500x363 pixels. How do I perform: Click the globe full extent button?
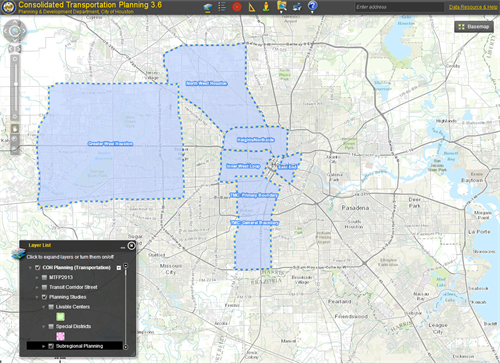coord(15,31)
